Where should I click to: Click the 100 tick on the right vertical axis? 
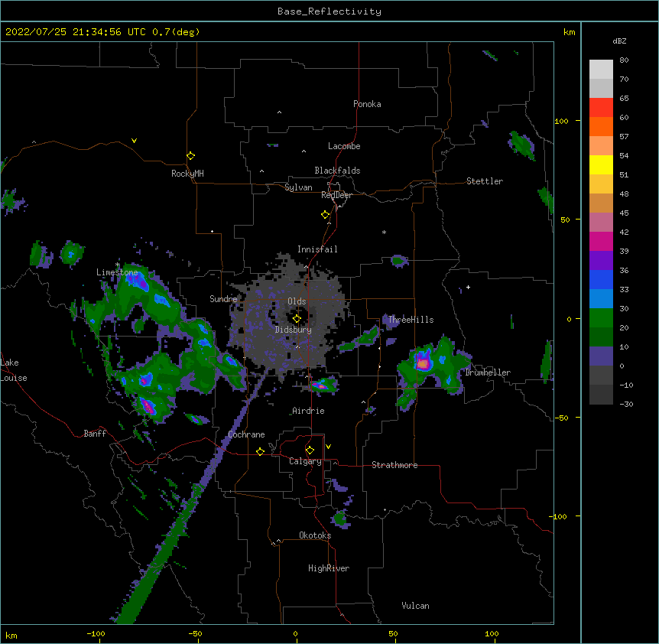coord(561,121)
